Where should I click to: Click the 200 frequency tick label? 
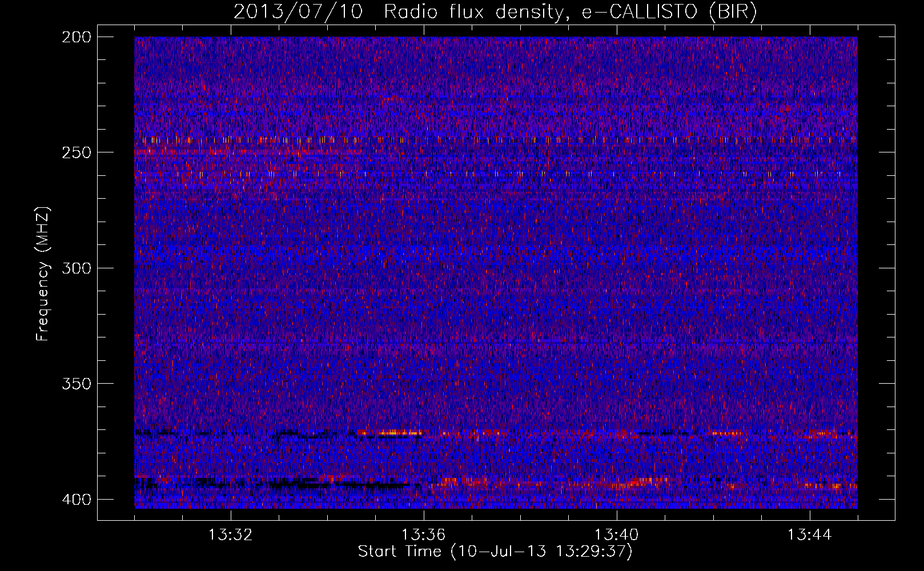(x=76, y=37)
